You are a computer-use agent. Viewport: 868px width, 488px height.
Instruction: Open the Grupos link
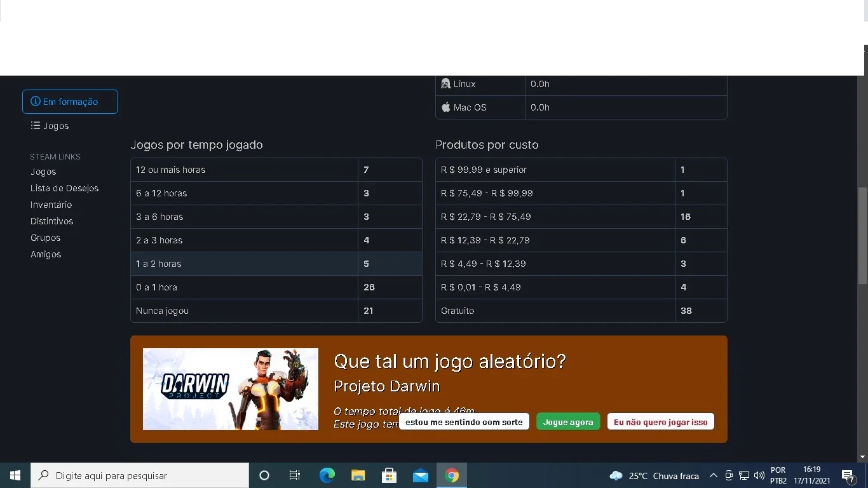coord(45,238)
